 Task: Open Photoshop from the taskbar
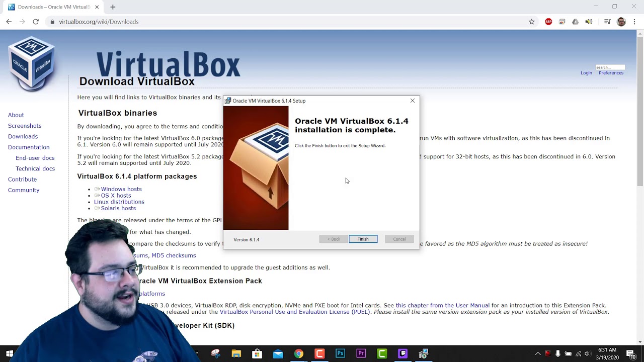[340, 353]
